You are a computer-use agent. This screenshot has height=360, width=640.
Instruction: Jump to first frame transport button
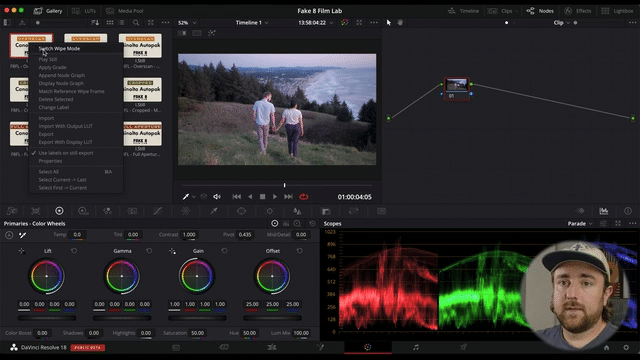236,197
